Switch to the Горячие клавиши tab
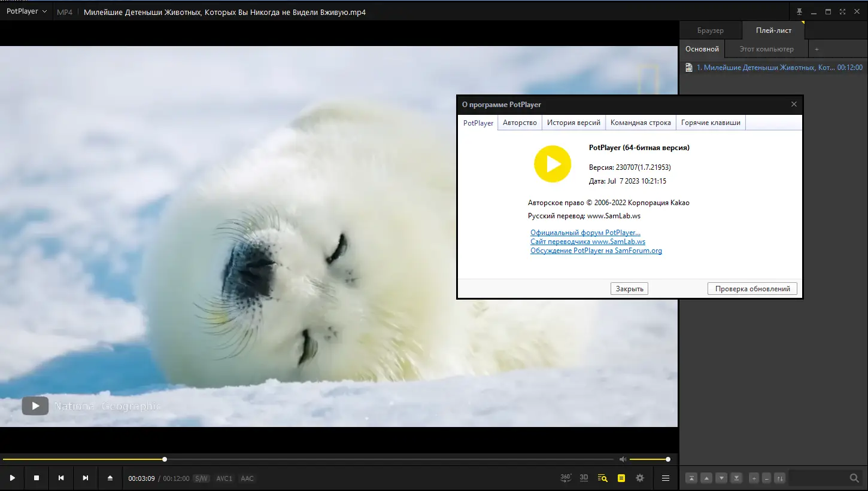The image size is (868, 491). point(711,123)
